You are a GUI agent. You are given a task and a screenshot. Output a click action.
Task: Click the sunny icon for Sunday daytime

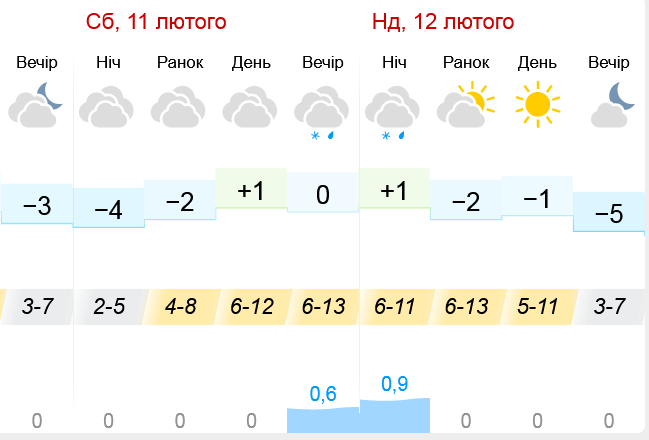tap(537, 104)
